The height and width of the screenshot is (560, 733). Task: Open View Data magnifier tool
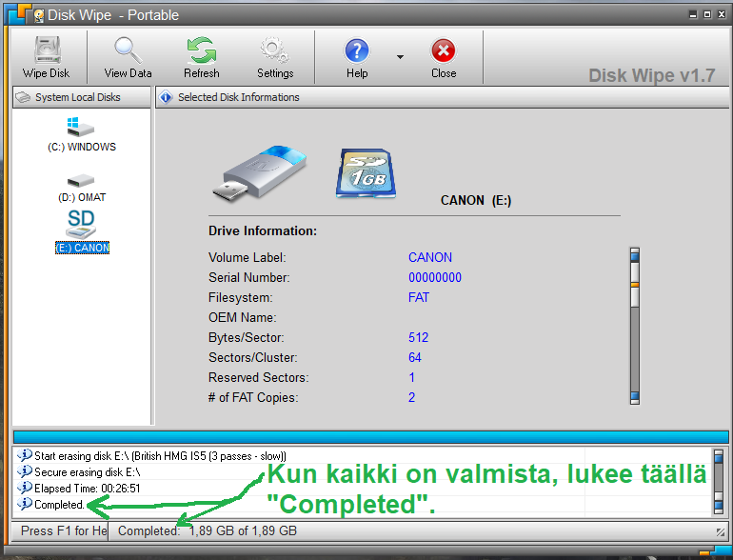pyautogui.click(x=128, y=57)
